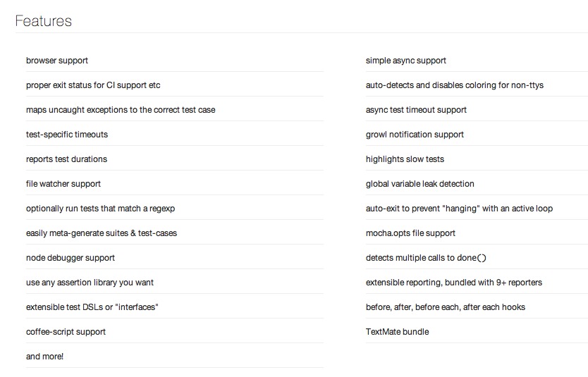Open coffee-script support feature
The width and height of the screenshot is (588, 377).
[66, 332]
